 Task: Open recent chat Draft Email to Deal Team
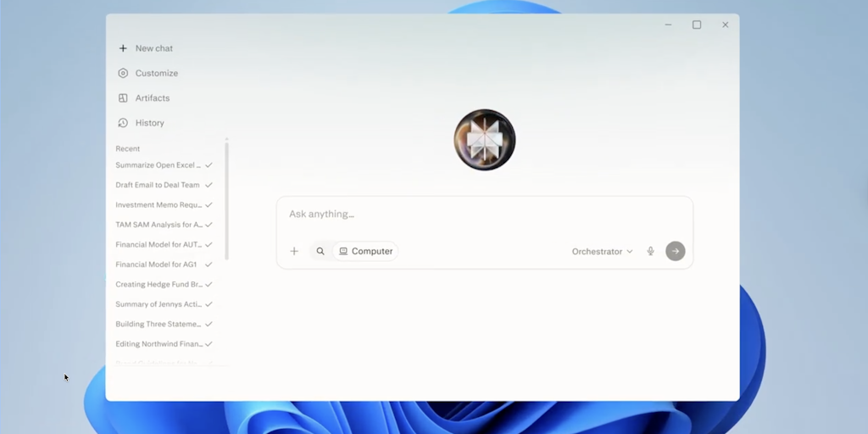(x=158, y=185)
